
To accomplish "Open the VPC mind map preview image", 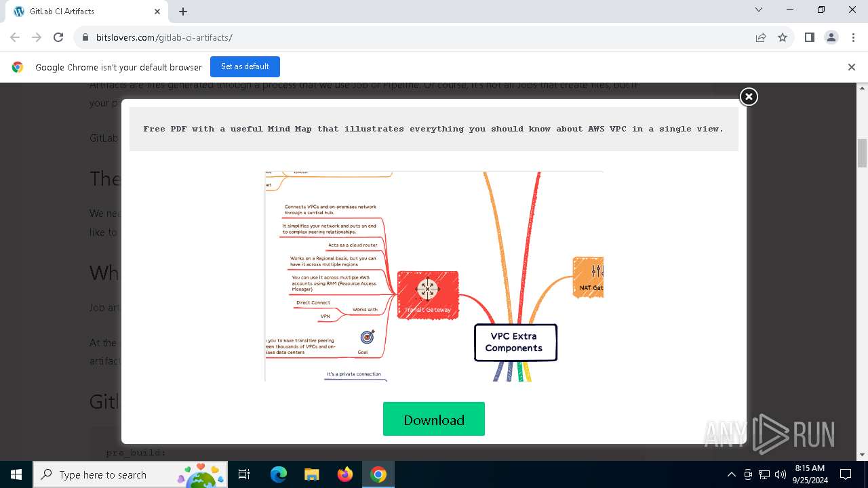I will pyautogui.click(x=434, y=277).
